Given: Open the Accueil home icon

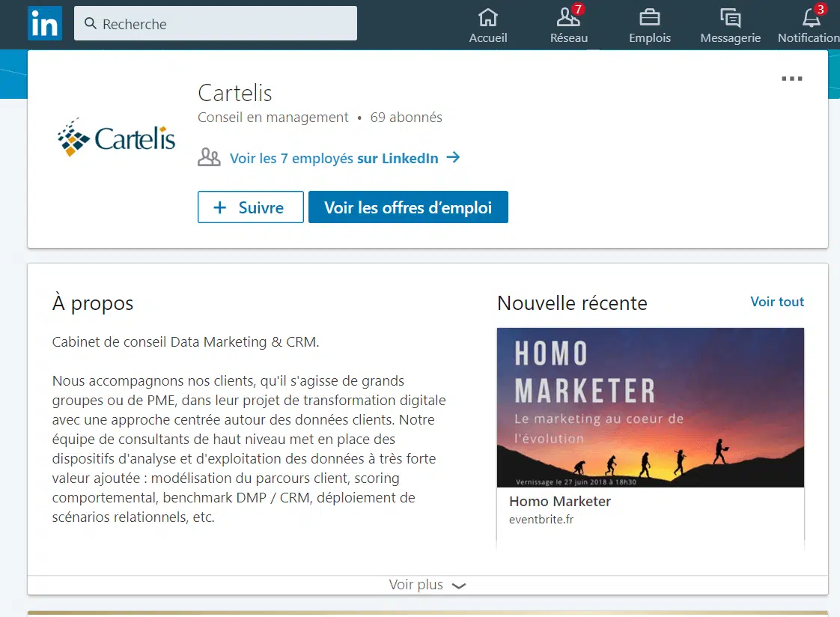Looking at the screenshot, I should click(488, 17).
